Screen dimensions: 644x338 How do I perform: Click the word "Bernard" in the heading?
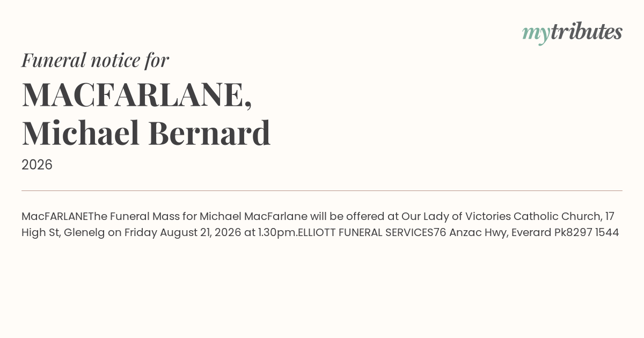(x=209, y=133)
